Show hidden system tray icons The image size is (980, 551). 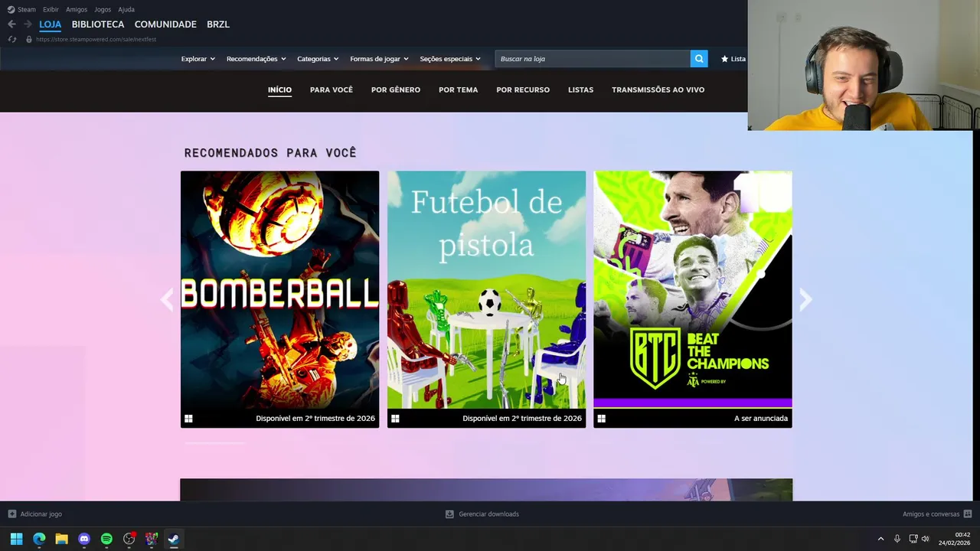(880, 539)
